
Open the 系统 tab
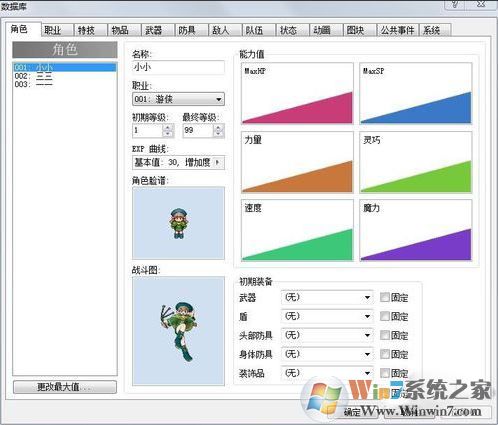click(435, 30)
